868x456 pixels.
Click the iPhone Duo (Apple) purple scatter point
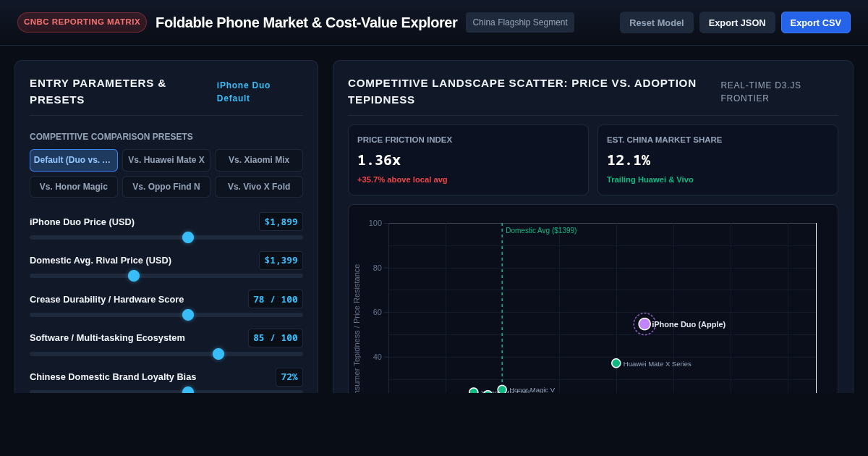pyautogui.click(x=644, y=324)
